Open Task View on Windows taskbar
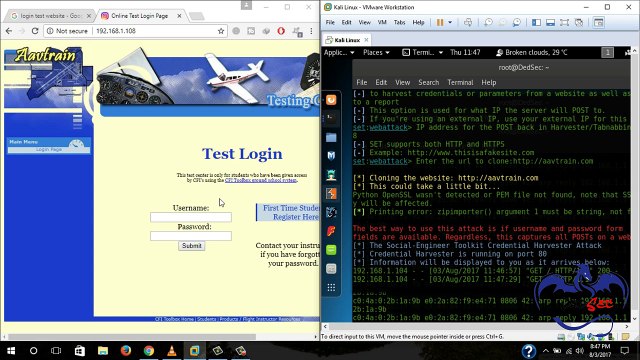640x360 pixels. pos(56,351)
